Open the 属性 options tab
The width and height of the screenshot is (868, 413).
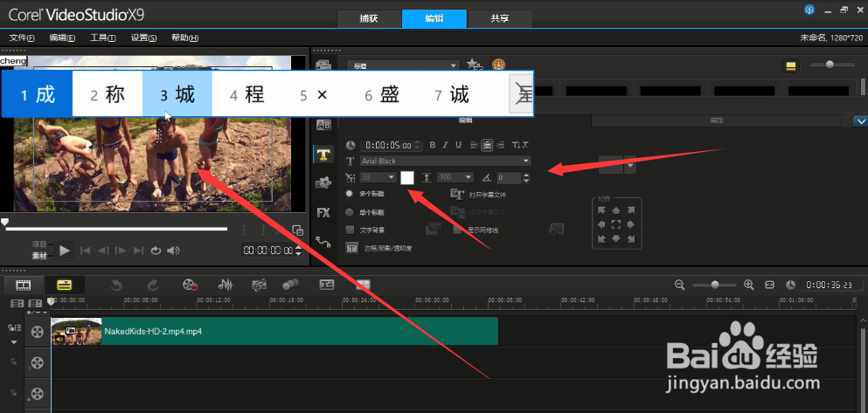pos(717,120)
